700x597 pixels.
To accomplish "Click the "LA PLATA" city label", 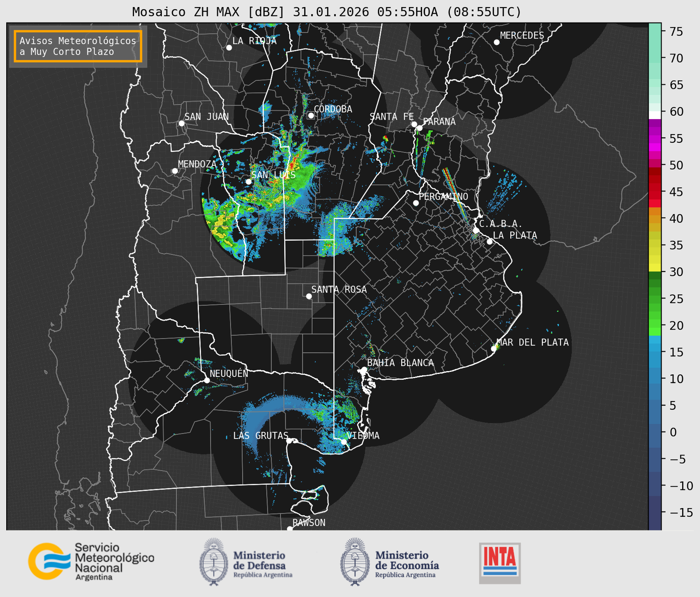I will [x=515, y=235].
